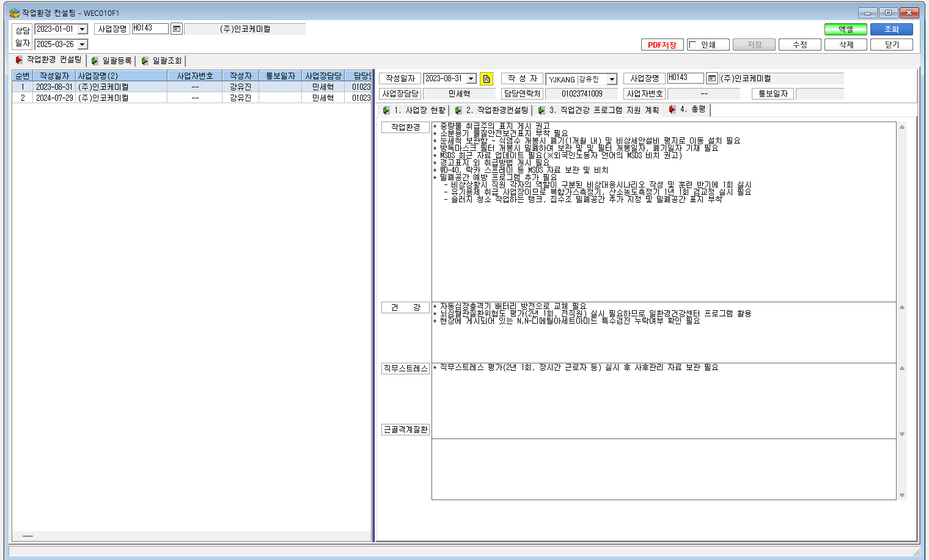Click the blue 조회 button
Viewport: 929px width, 560px height.
tap(892, 29)
